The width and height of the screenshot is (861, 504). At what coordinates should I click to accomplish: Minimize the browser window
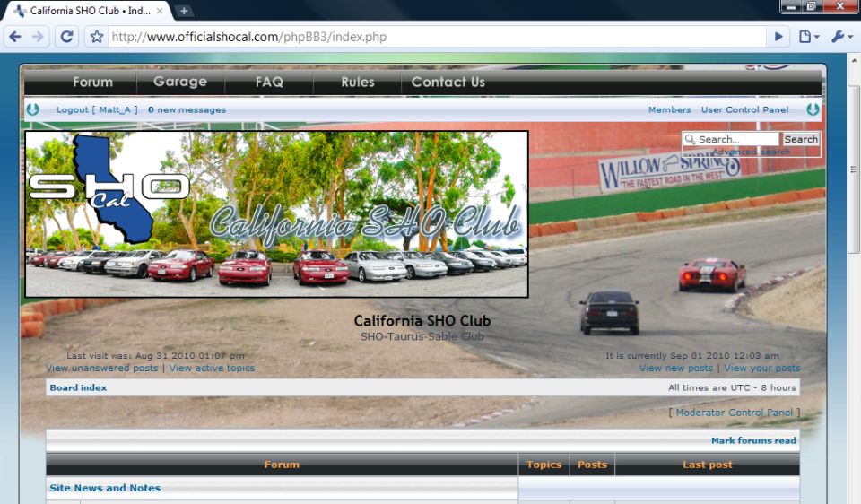tap(791, 6)
